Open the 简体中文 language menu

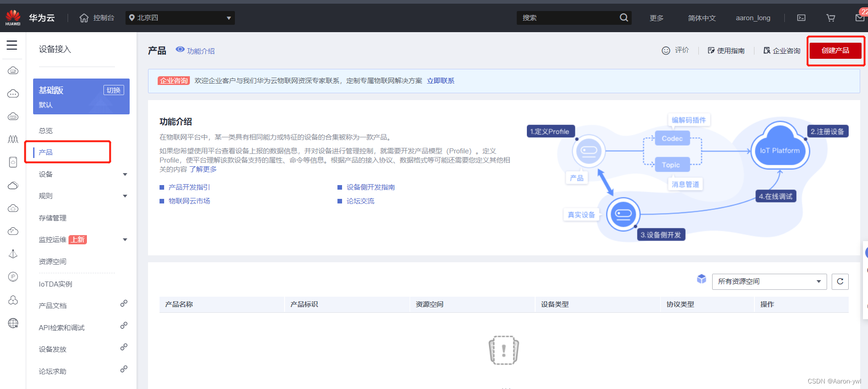tap(702, 18)
